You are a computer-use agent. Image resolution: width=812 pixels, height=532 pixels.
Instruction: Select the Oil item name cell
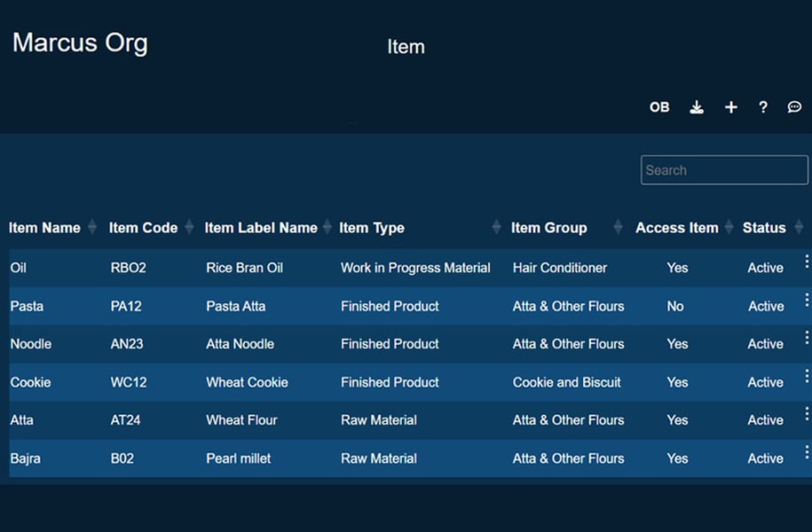(18, 268)
